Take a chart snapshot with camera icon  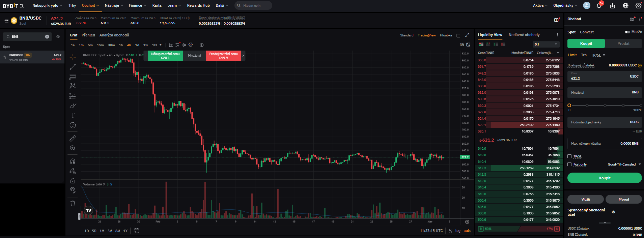[x=462, y=44]
